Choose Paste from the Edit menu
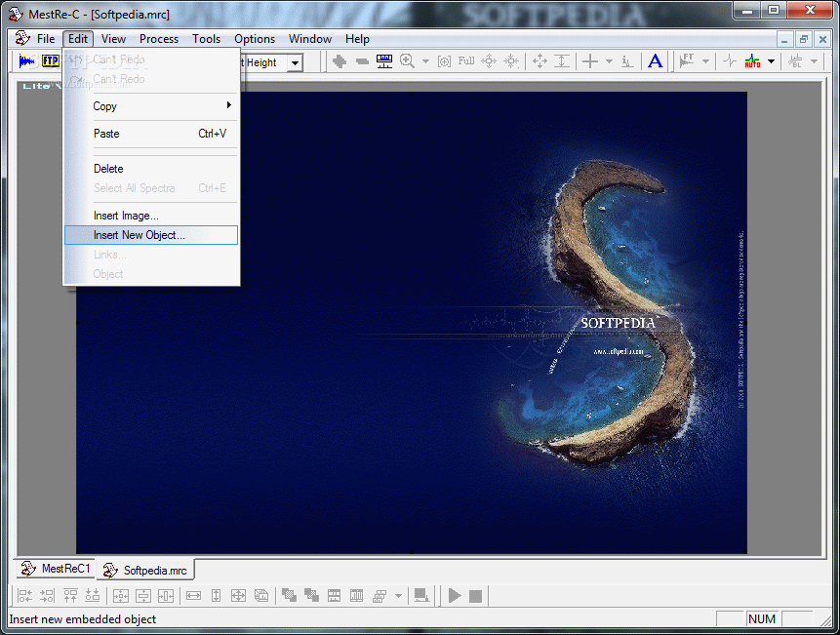Screen dimensions: 840x635 (151, 134)
